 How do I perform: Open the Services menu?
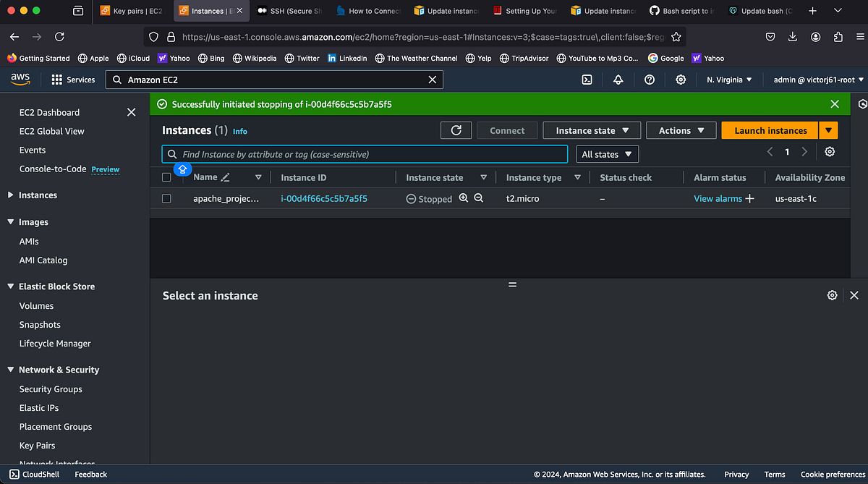[72, 80]
